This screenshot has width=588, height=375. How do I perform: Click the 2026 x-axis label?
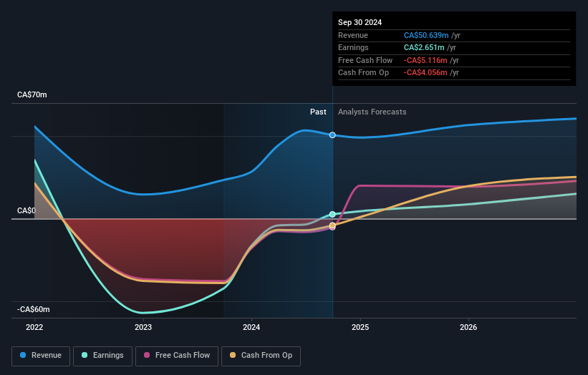point(468,327)
